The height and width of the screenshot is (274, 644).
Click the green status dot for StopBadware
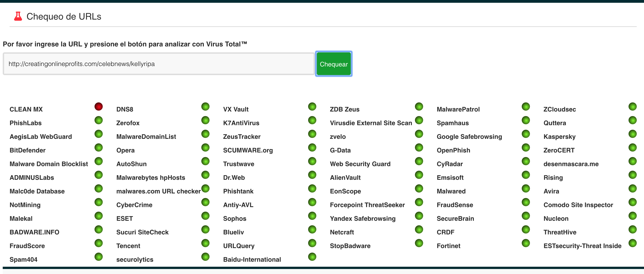(x=419, y=243)
